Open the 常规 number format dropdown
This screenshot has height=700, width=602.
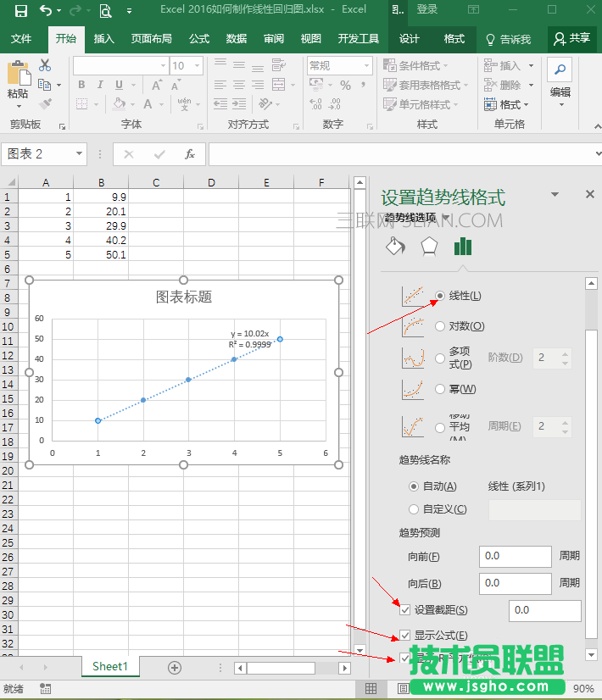click(x=366, y=65)
